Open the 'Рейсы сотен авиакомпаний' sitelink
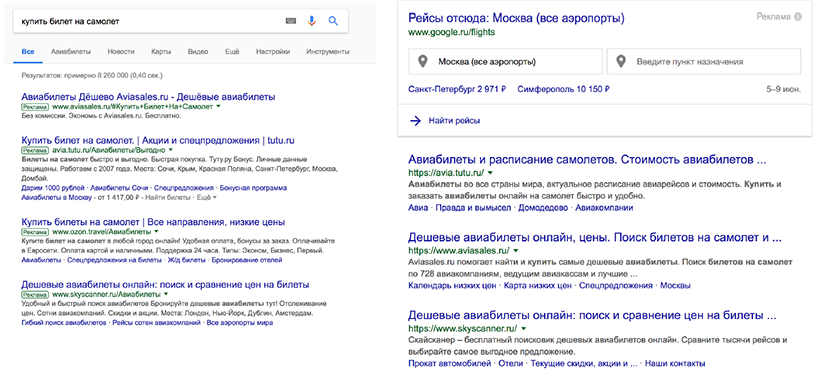 (x=156, y=323)
